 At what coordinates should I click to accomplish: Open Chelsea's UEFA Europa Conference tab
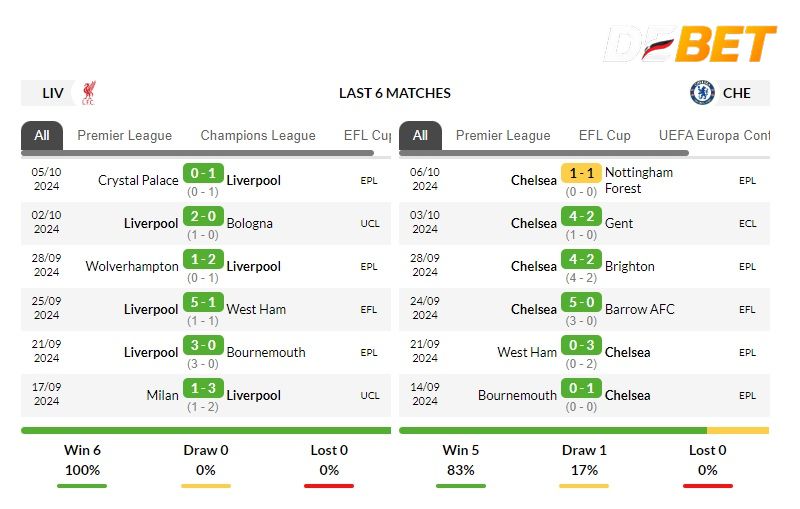click(713, 135)
